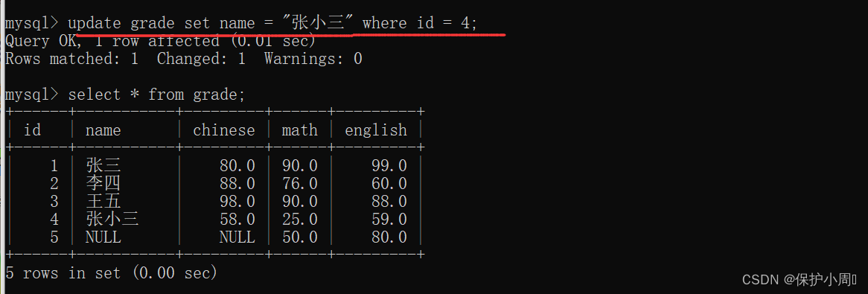Click the NULL value in name column
The width and height of the screenshot is (868, 294).
pos(103,237)
